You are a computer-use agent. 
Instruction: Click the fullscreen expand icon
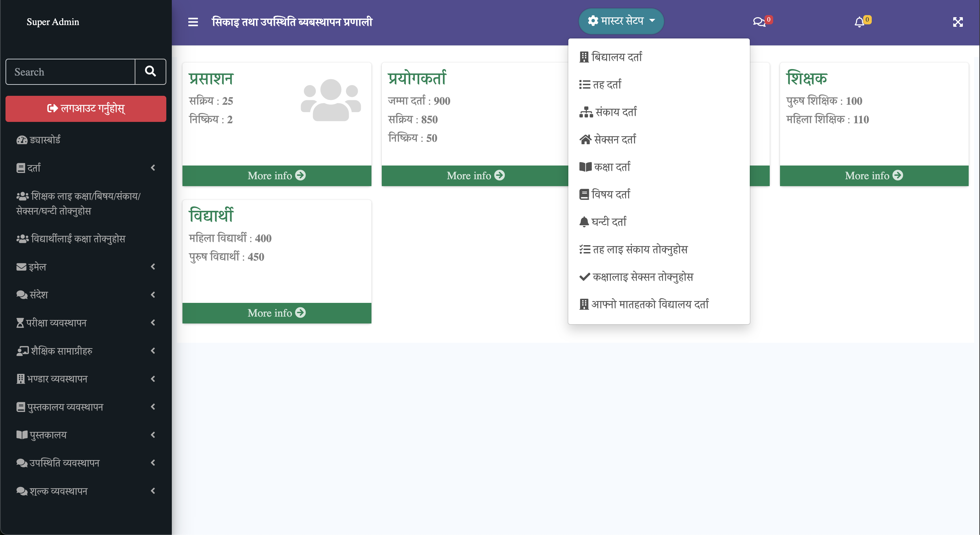pos(958,22)
